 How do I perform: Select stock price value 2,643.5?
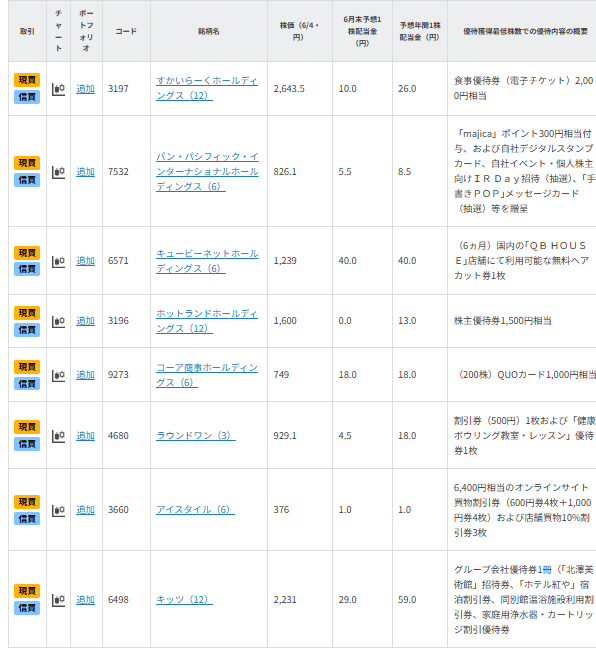(289, 89)
